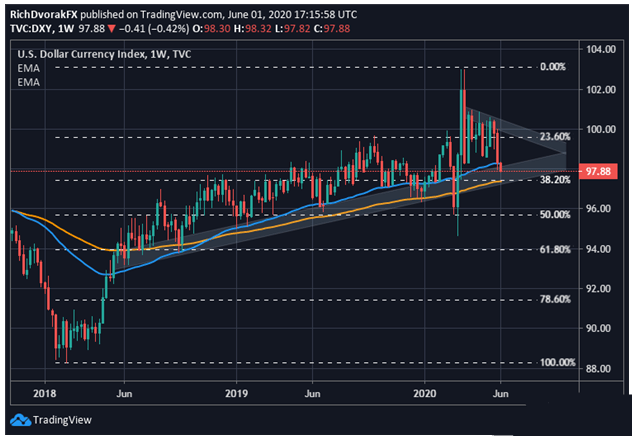Select the first EMA indicator label
Viewport: 632px width, 436px height.
coord(29,69)
